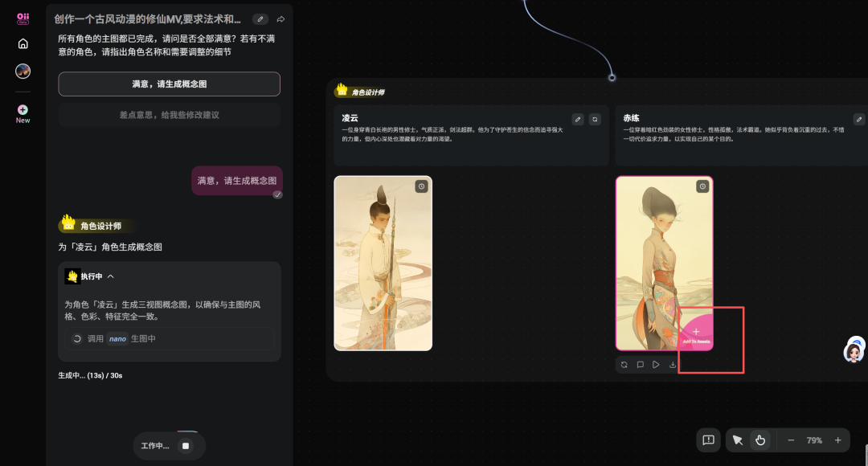
Task: Click the sent message bubble 满意，请生成概念图
Action: coord(237,181)
